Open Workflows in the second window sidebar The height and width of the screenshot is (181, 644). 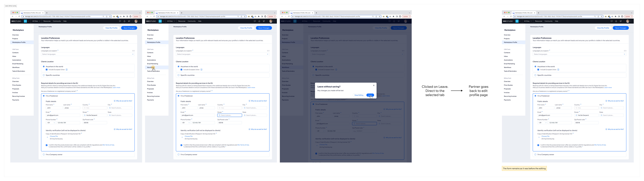157,67
